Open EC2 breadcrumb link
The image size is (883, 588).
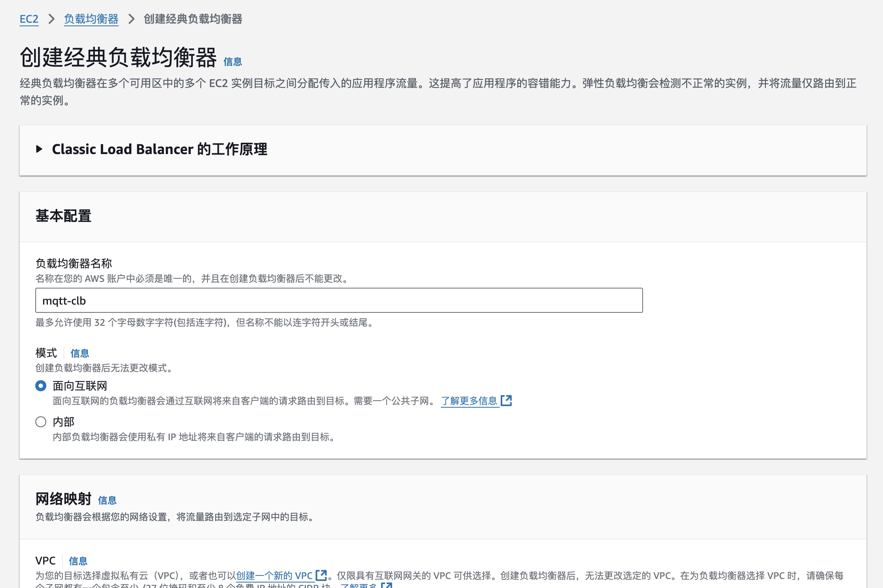click(x=29, y=19)
